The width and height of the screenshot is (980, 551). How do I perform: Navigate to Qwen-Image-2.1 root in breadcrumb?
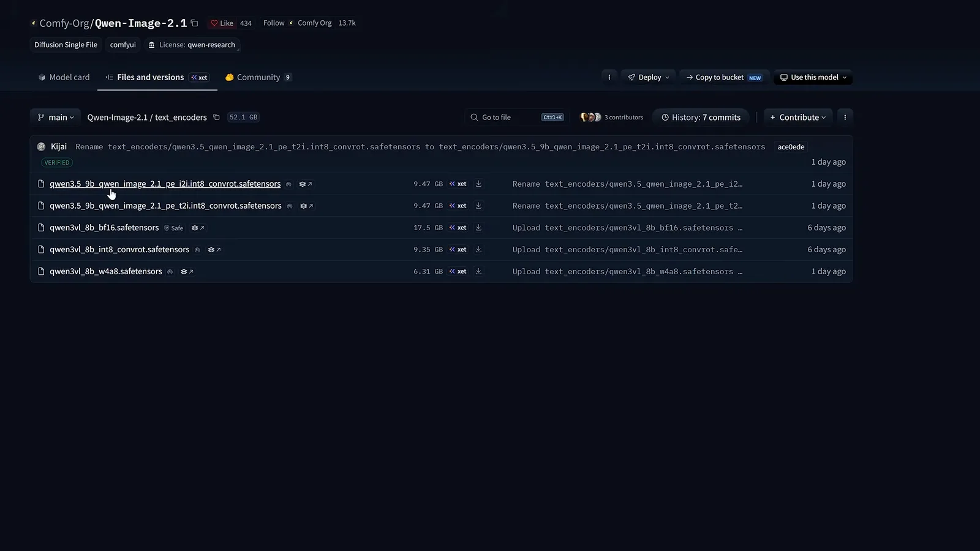point(117,118)
